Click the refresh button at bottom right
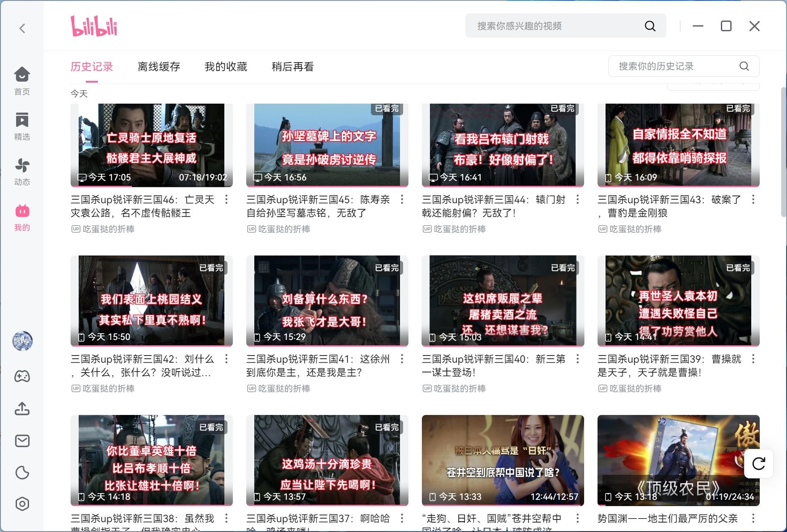 click(758, 464)
